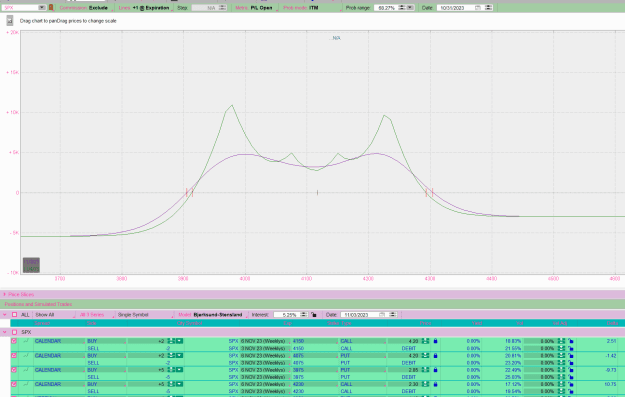This screenshot has height=397, width=625.
Task: Open the Show All filter menu
Action: tap(54, 314)
